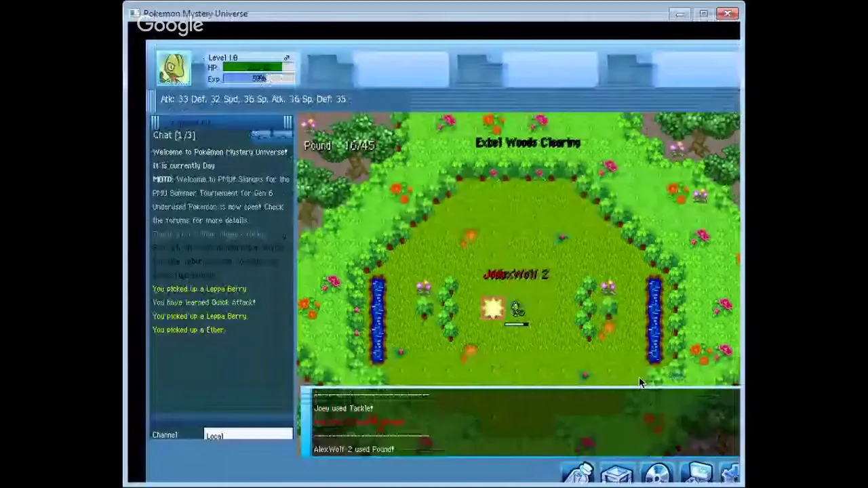Click the green HP bar

(252, 68)
